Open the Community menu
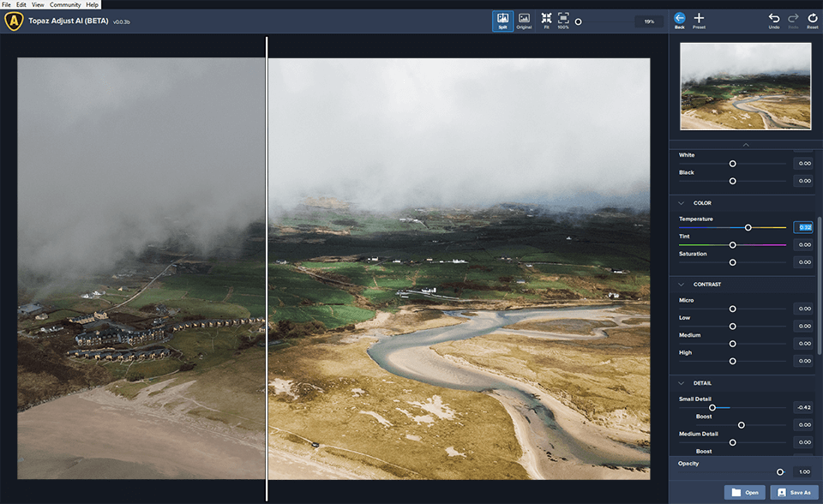The width and height of the screenshot is (823, 504). (x=66, y=3)
